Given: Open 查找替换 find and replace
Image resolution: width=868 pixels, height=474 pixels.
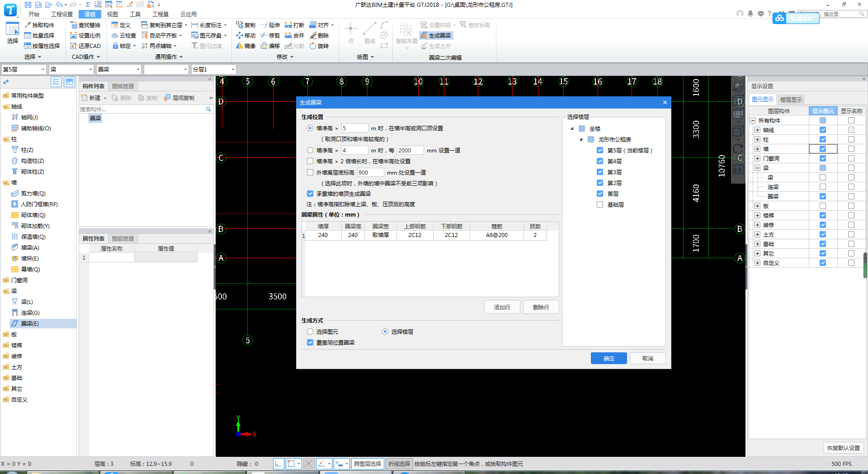Looking at the screenshot, I should [x=85, y=25].
